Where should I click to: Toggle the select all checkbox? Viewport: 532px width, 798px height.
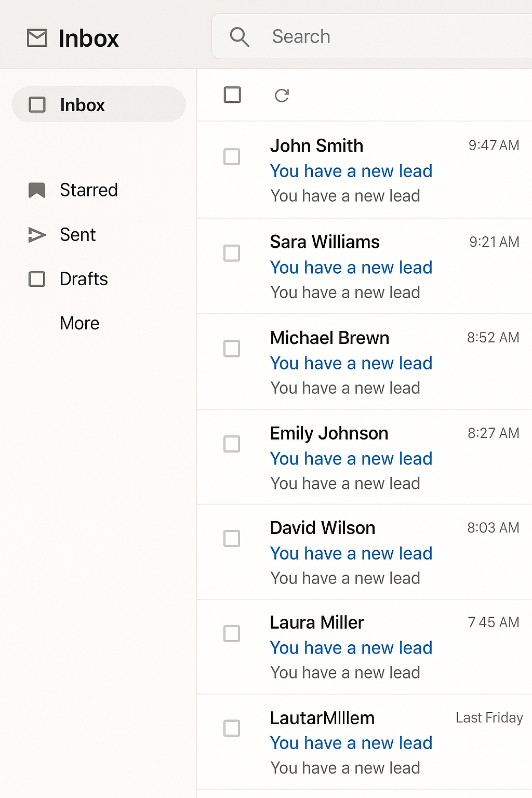tap(232, 95)
